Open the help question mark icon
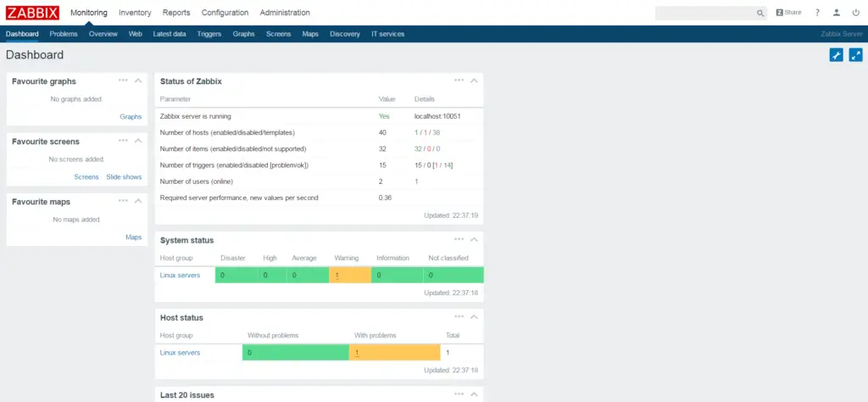 pos(817,13)
